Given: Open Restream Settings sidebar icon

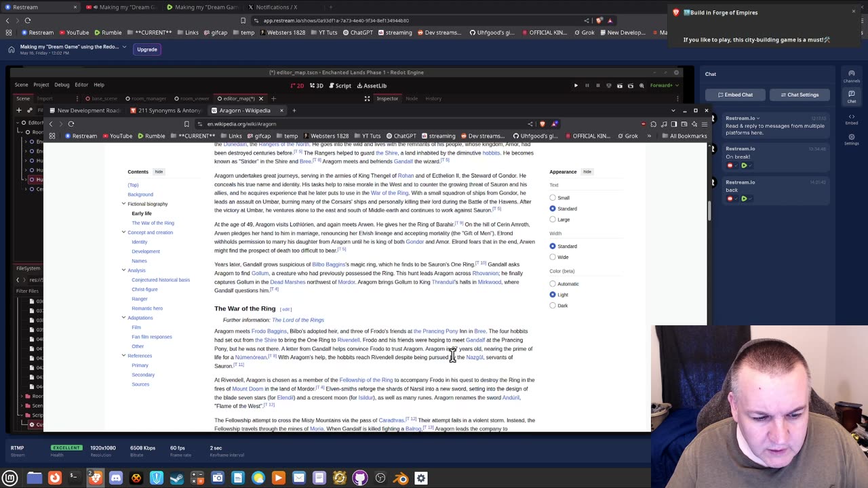Looking at the screenshot, I should pos(851,139).
